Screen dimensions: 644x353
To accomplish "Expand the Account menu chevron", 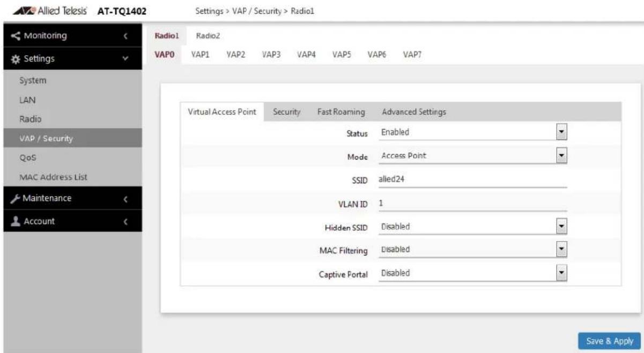I will 125,222.
